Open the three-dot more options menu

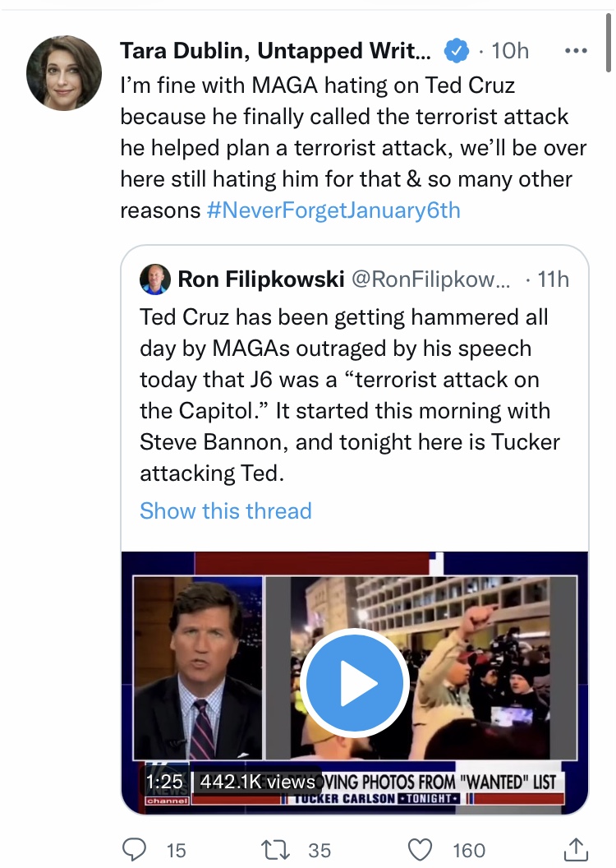[576, 51]
